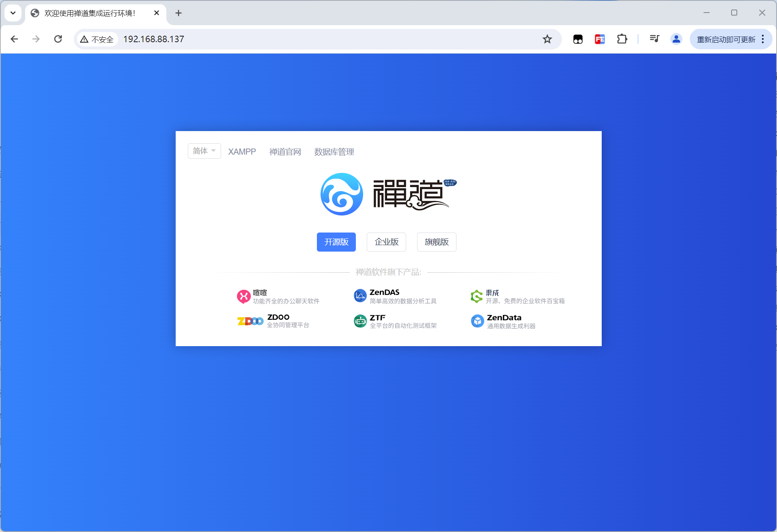Open the 禅道官网 link
The image size is (777, 532).
285,152
